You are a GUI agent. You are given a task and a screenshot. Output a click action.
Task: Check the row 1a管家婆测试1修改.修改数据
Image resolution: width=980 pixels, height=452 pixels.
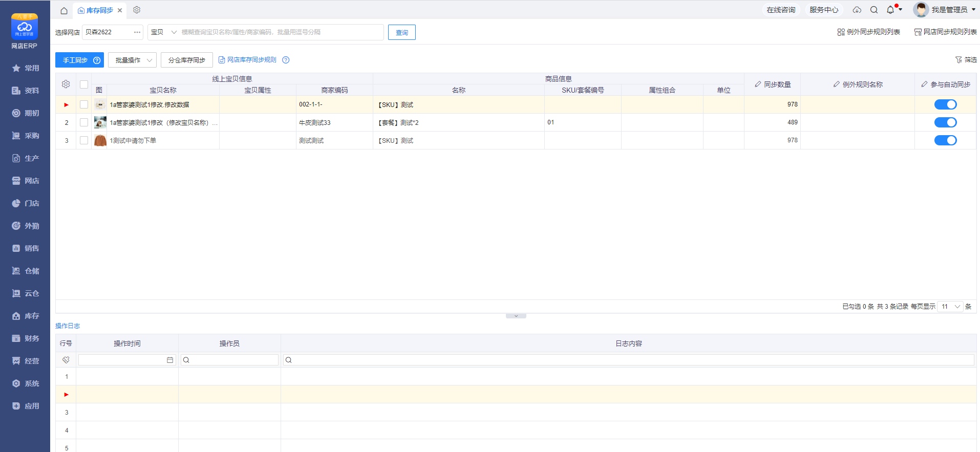point(84,104)
